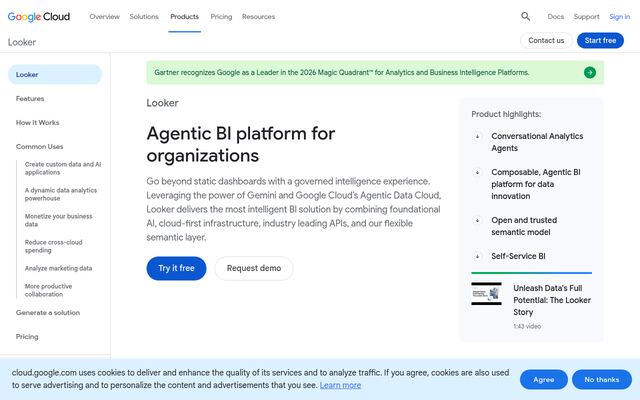Open the Support link
Screen dimensions: 640x400
(587, 17)
